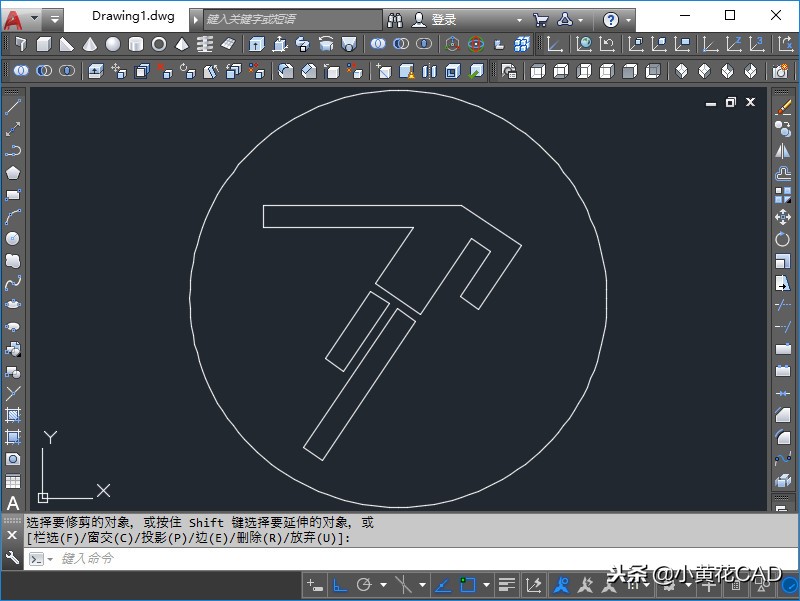800x601 pixels.
Task: Click the search keyword input field
Action: [292, 19]
